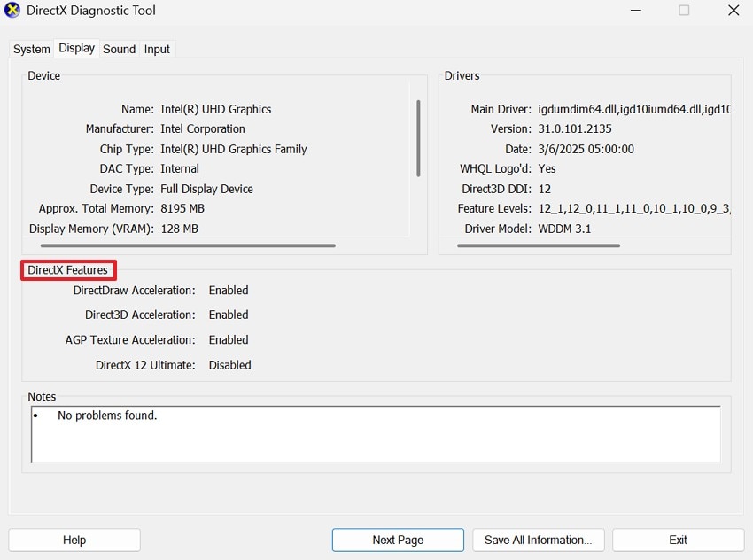Click Save All Information
The image size is (753, 560).
[x=538, y=540]
